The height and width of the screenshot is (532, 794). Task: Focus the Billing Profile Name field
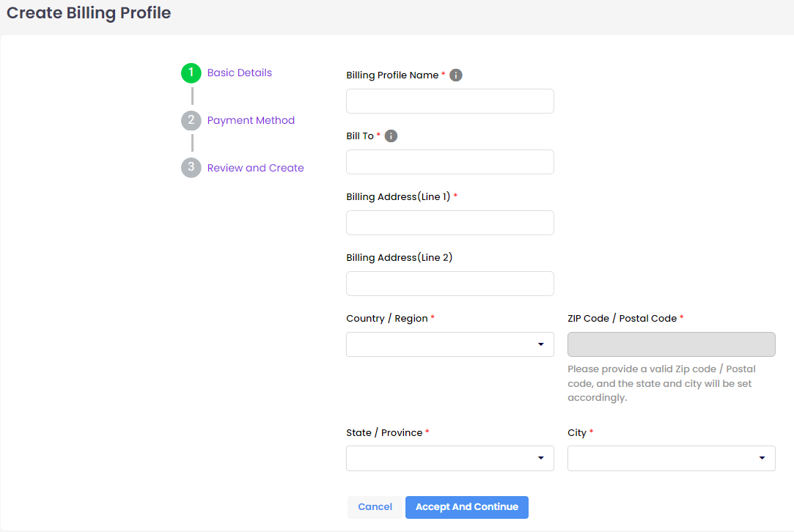pos(449,101)
